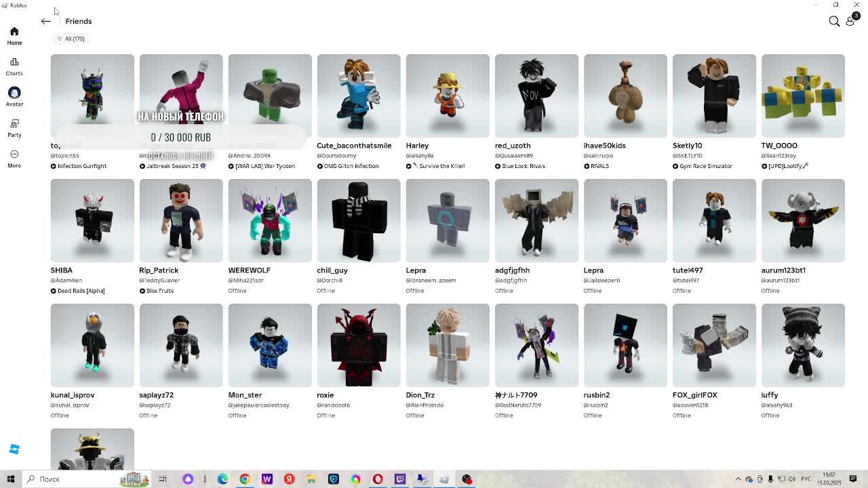The height and width of the screenshot is (488, 868).
Task: Click Survive the Killer game label
Action: (435, 166)
